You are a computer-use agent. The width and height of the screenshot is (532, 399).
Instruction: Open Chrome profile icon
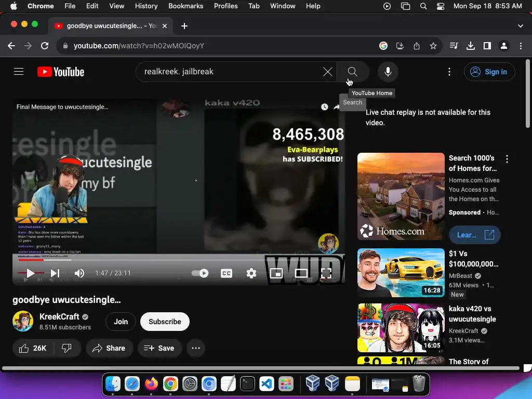[504, 46]
